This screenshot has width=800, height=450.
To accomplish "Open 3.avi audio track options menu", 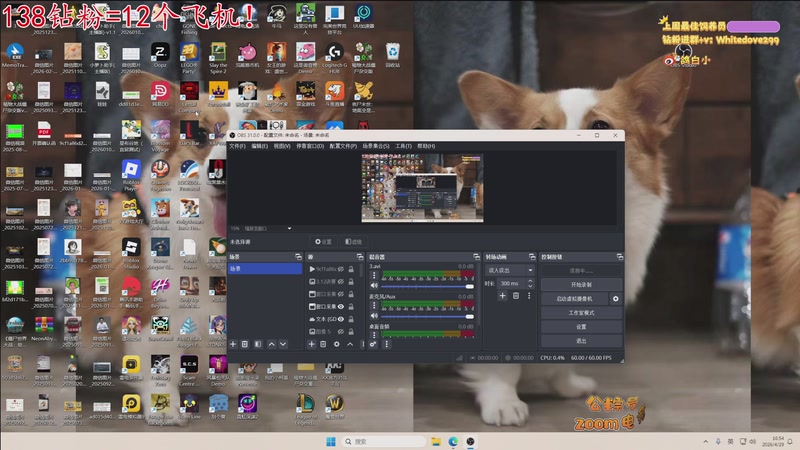I will pyautogui.click(x=374, y=276).
